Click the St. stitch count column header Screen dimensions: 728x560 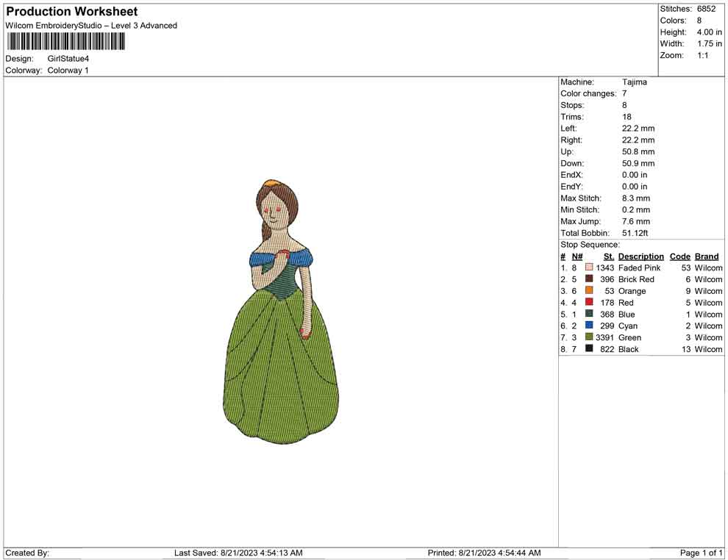(608, 256)
